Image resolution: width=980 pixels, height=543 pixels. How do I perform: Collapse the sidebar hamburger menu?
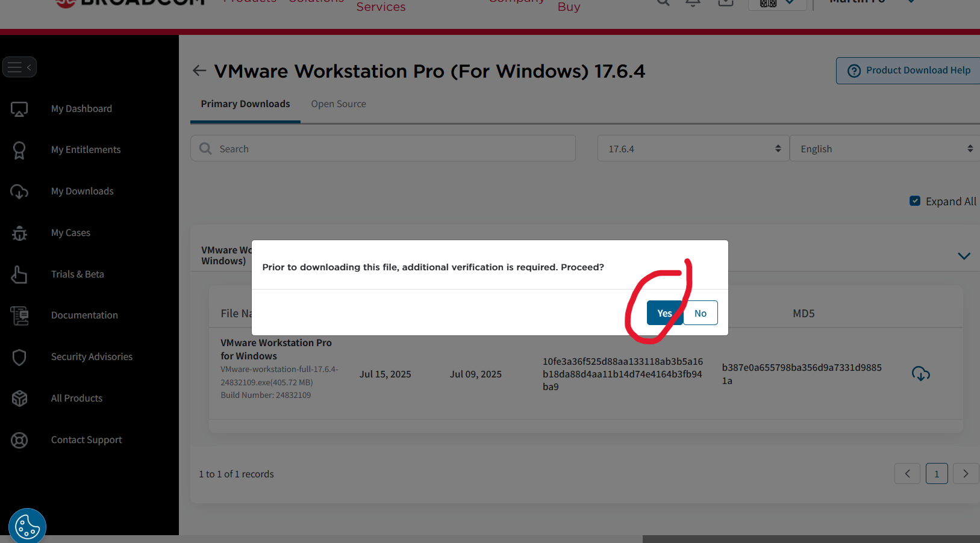[x=19, y=67]
